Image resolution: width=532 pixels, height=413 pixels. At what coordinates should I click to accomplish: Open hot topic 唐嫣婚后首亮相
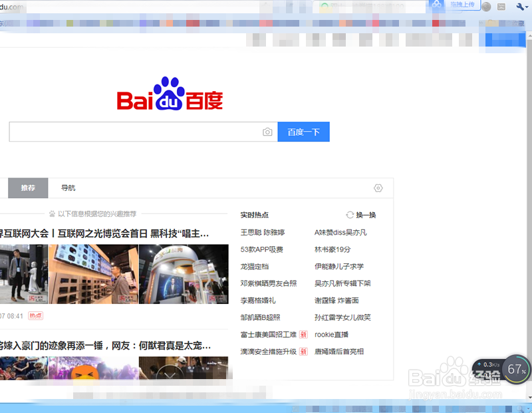339,352
